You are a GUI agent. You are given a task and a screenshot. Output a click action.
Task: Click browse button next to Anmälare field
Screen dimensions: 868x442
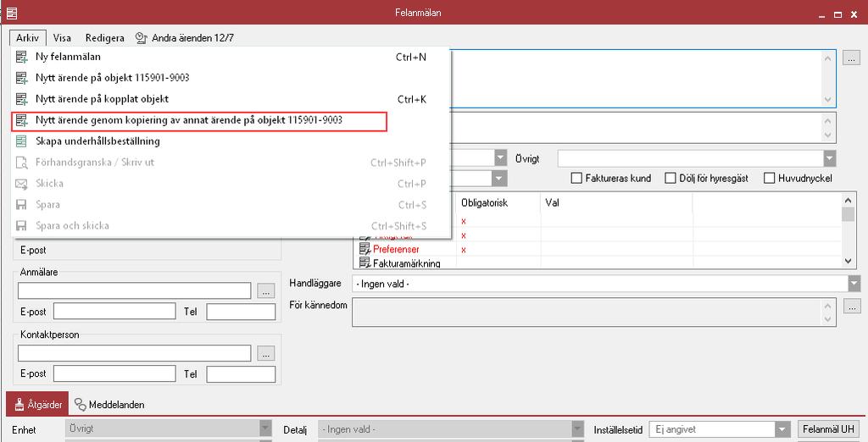click(x=265, y=291)
